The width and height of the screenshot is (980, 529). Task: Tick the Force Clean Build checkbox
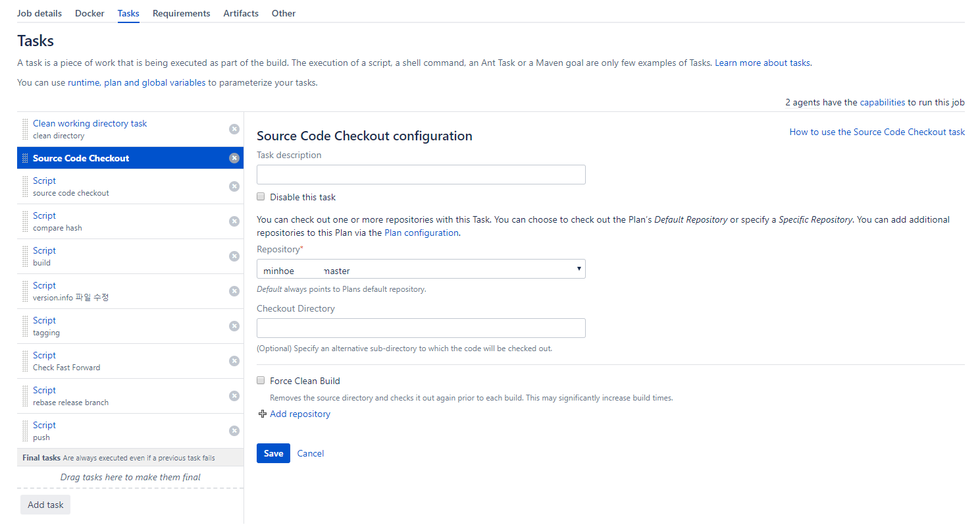[x=261, y=381]
